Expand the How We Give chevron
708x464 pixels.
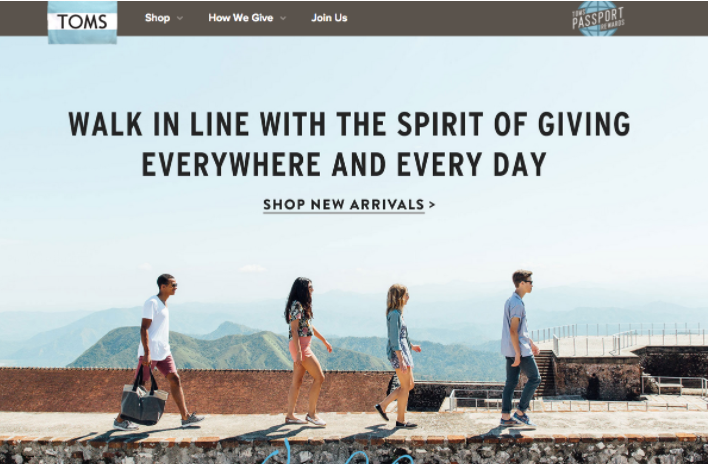[x=283, y=18]
